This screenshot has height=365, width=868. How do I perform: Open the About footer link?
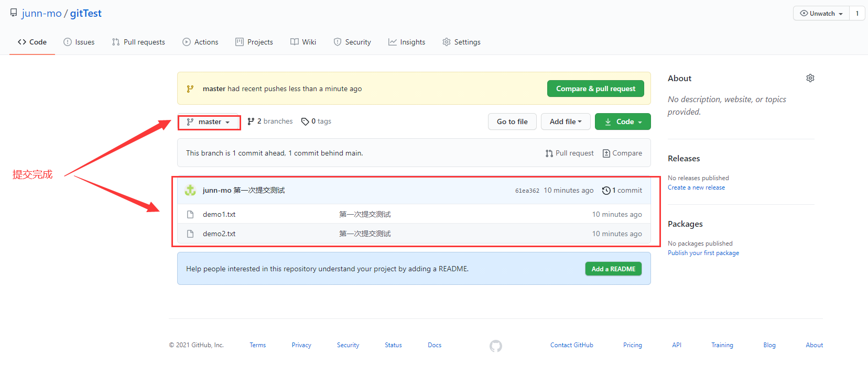click(815, 345)
